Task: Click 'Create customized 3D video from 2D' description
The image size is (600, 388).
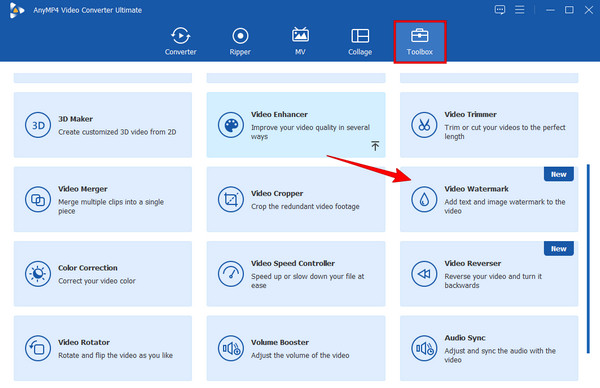Action: point(117,132)
